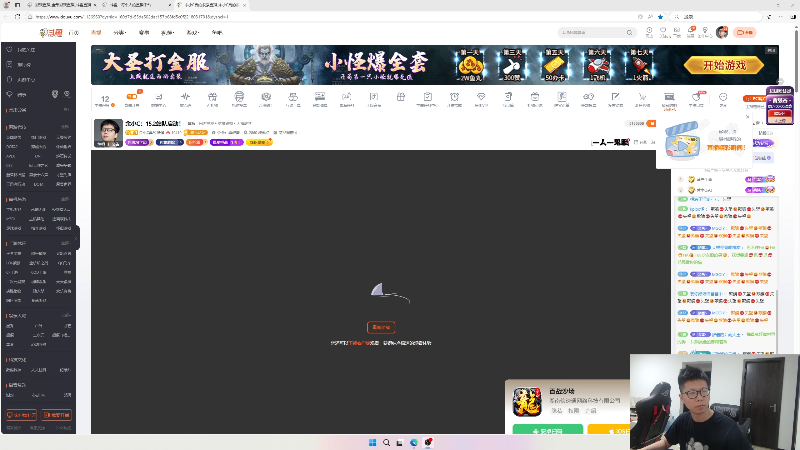This screenshot has width=800, height=450.
Task: Open Task View on the taskbar
Action: [x=400, y=442]
